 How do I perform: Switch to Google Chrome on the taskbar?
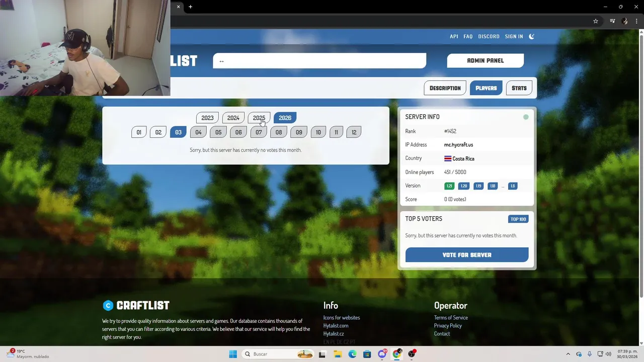pos(396,354)
